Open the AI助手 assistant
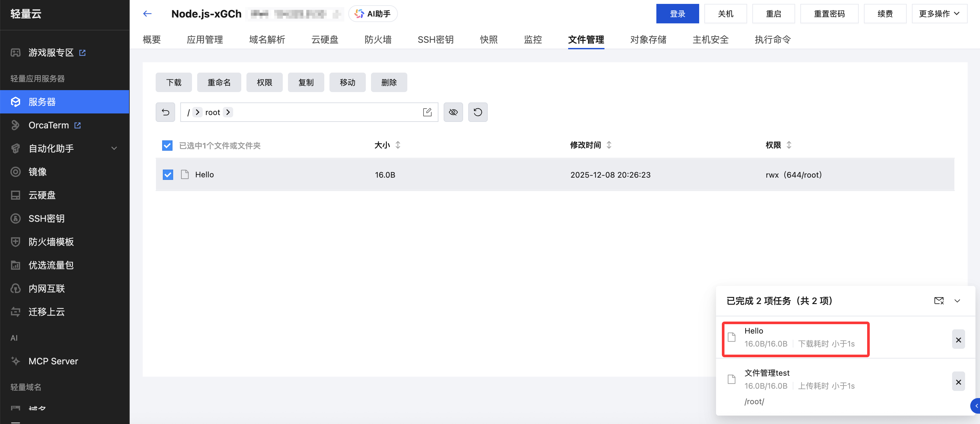The image size is (980, 424). click(373, 14)
